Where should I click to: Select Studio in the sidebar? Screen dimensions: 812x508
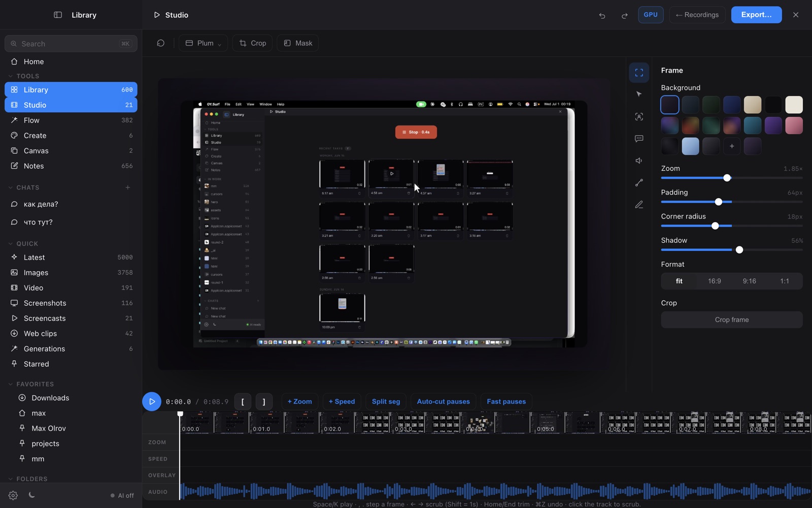pyautogui.click(x=71, y=105)
